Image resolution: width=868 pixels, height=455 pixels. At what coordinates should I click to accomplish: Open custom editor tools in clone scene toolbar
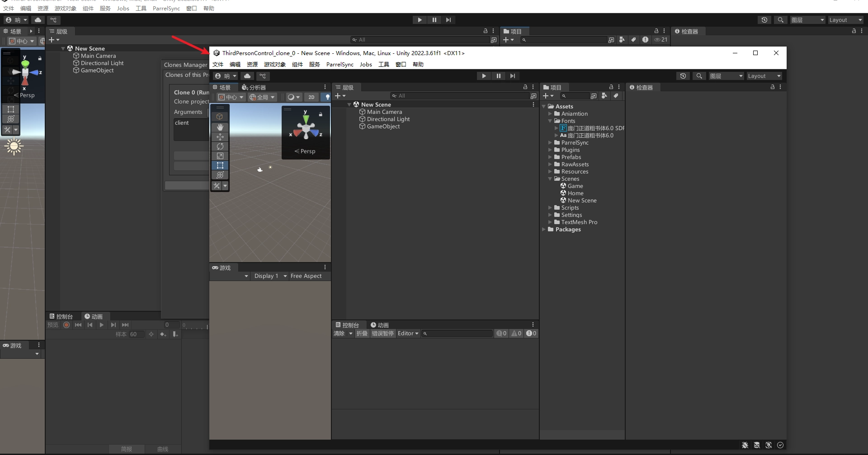pos(217,186)
